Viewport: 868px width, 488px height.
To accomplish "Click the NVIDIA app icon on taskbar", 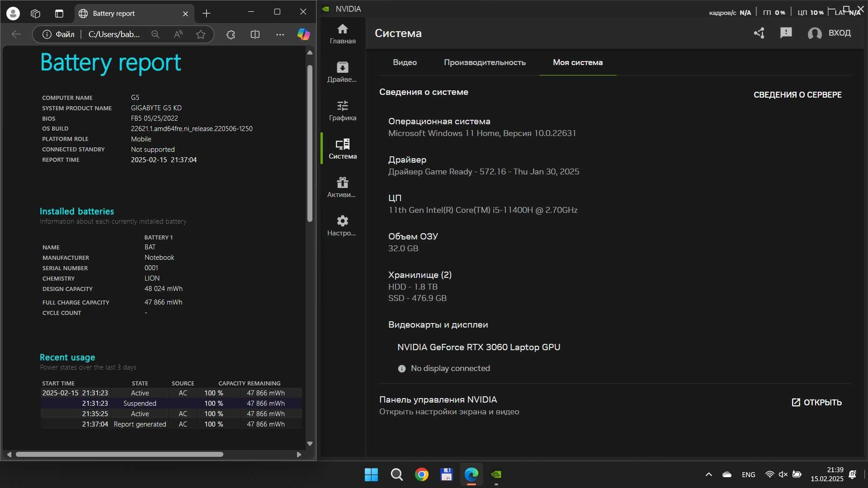I will 496,474.
